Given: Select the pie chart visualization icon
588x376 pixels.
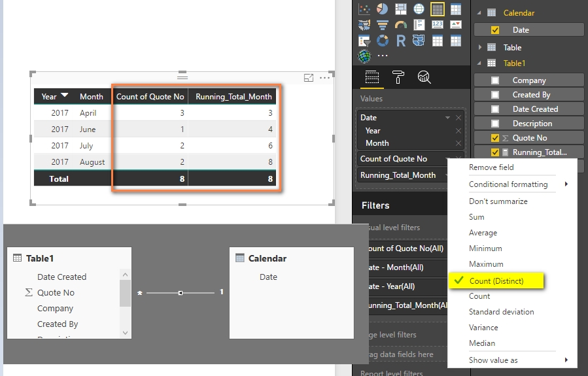Looking at the screenshot, I should [382, 9].
